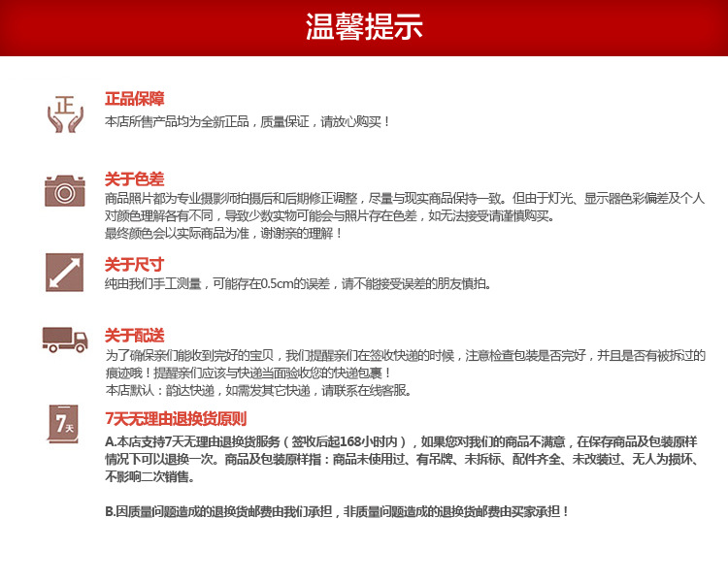Click the 温馨提示 banner title
The image size is (728, 584).
click(x=364, y=26)
